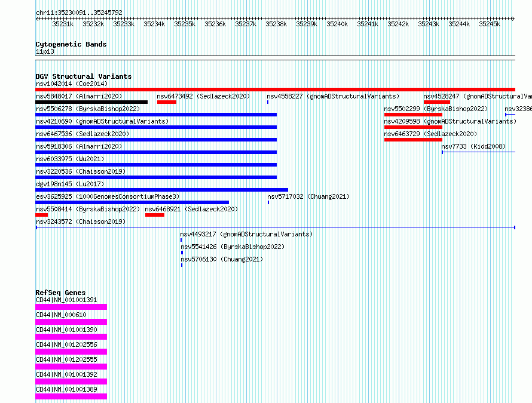Open CD44|NM_000610 gene label

pos(61,315)
